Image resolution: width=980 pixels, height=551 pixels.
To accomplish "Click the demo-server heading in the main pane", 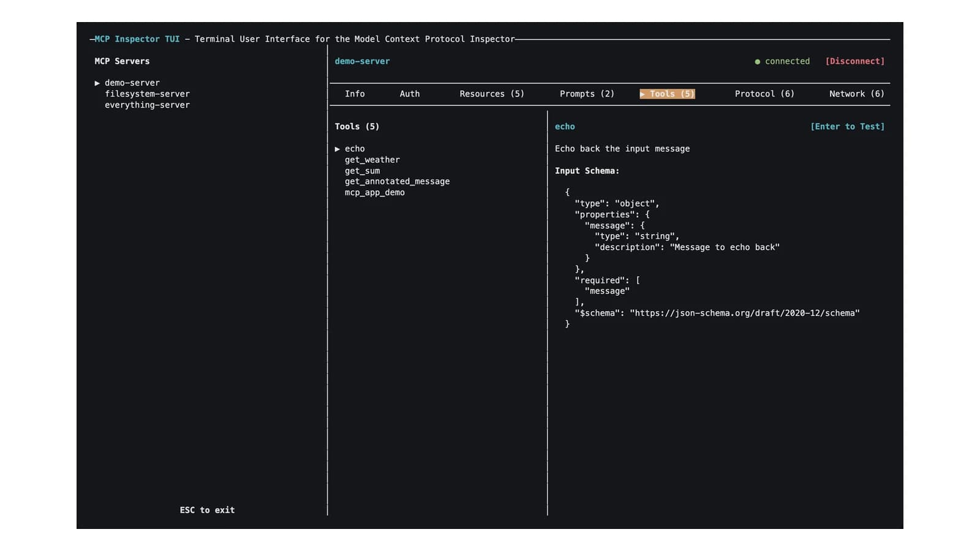I will [362, 61].
